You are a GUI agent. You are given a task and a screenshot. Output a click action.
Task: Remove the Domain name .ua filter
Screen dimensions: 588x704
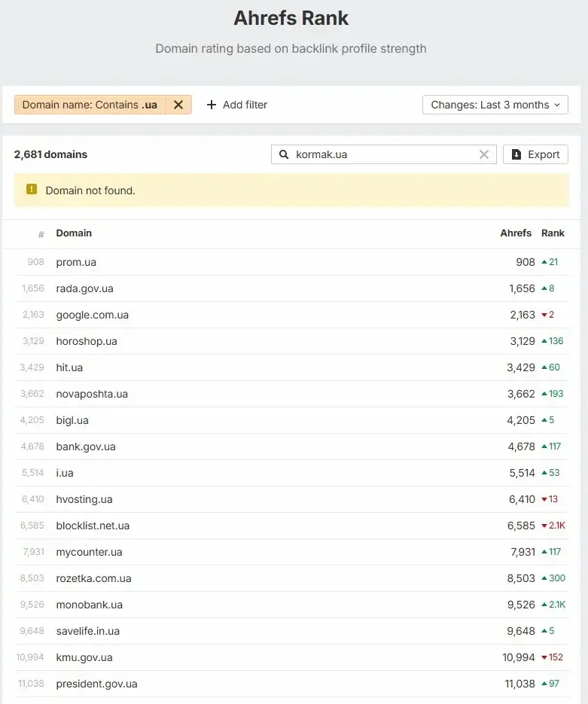click(178, 105)
